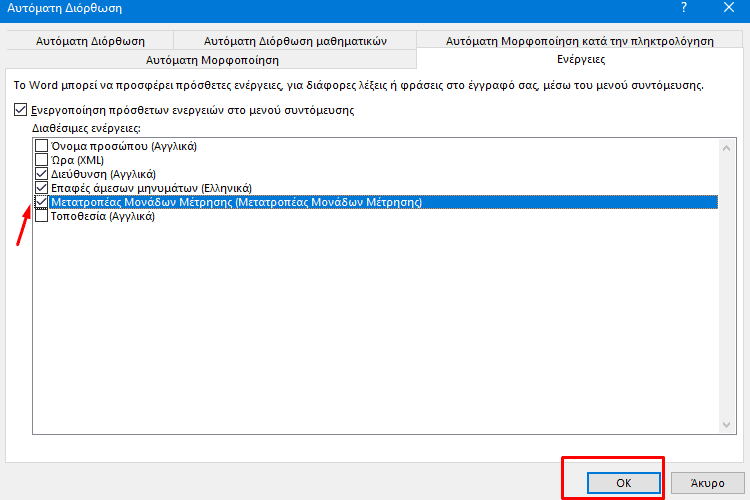
Task: Confirm the dialog with OK
Action: tap(623, 483)
